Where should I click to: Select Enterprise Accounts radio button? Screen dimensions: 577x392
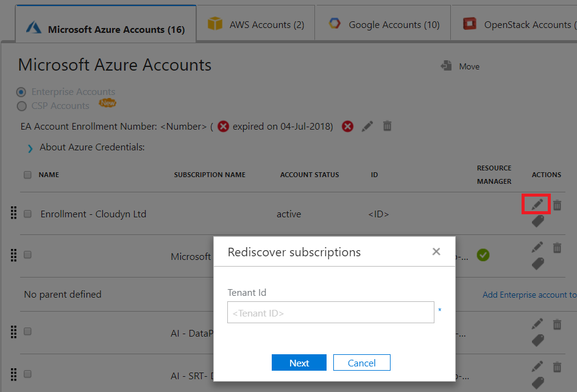tap(21, 91)
